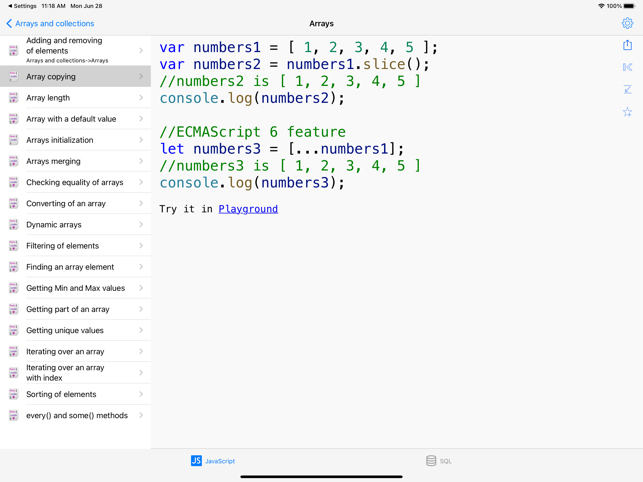Tap the Sorting of elements snippet icon
643x482 pixels.
(13, 394)
